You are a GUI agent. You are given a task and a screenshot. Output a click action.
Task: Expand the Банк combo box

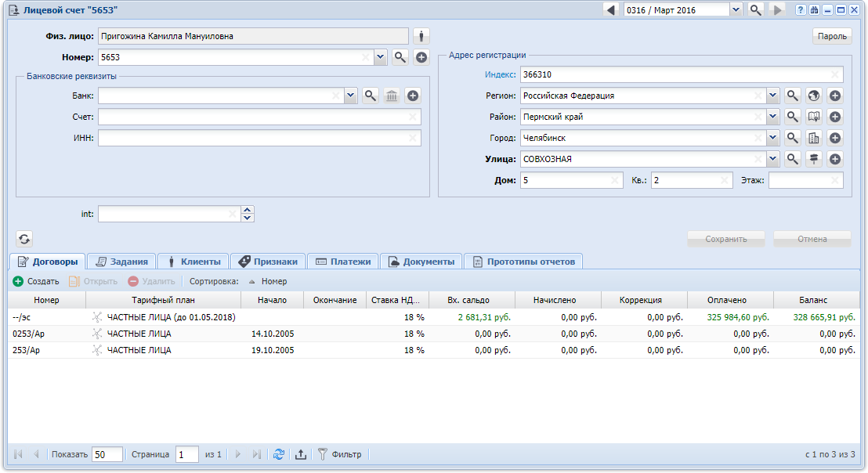coord(350,96)
